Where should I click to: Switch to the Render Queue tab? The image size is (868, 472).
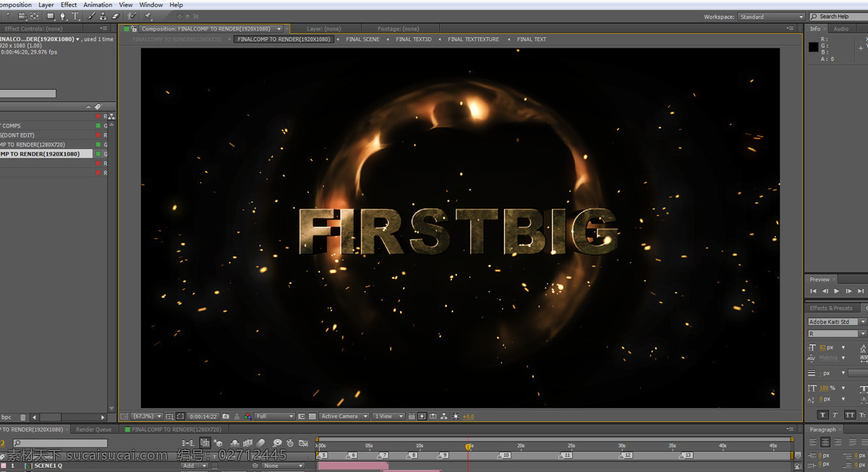[94, 429]
